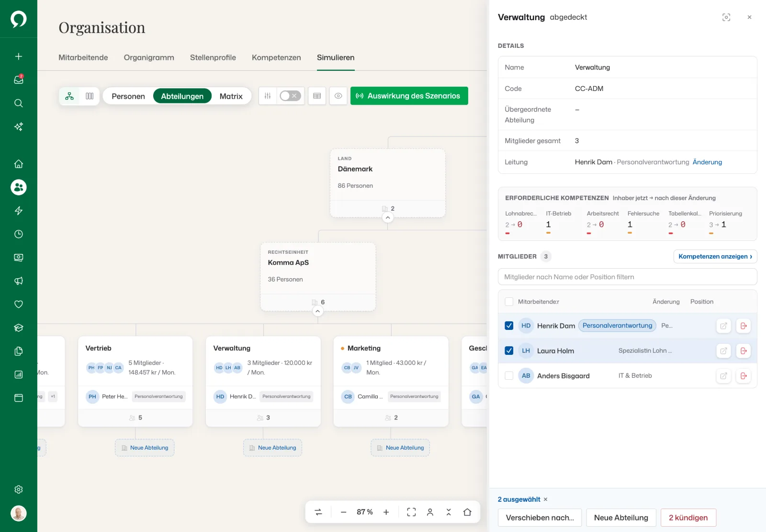Switch to the Mitarbeitende tab

pyautogui.click(x=83, y=57)
